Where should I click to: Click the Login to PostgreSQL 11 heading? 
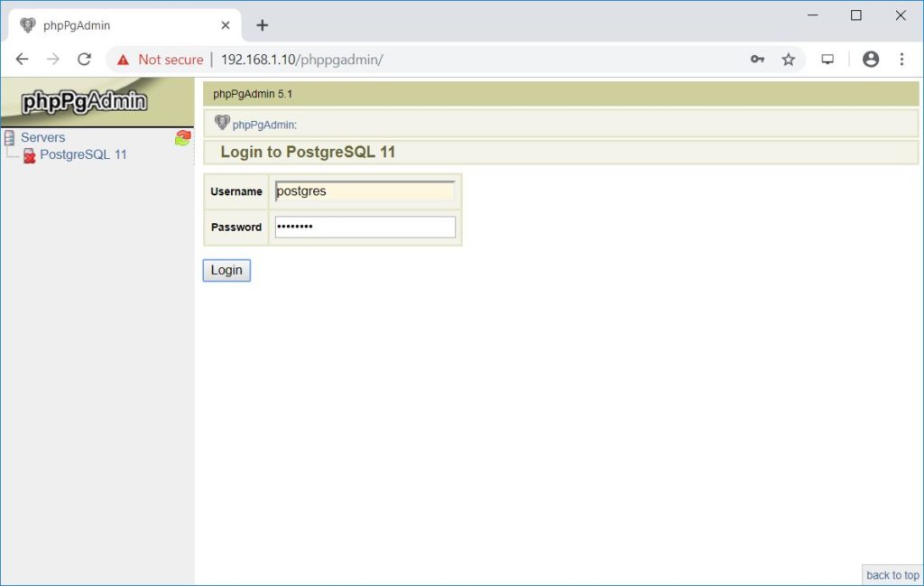(x=308, y=152)
